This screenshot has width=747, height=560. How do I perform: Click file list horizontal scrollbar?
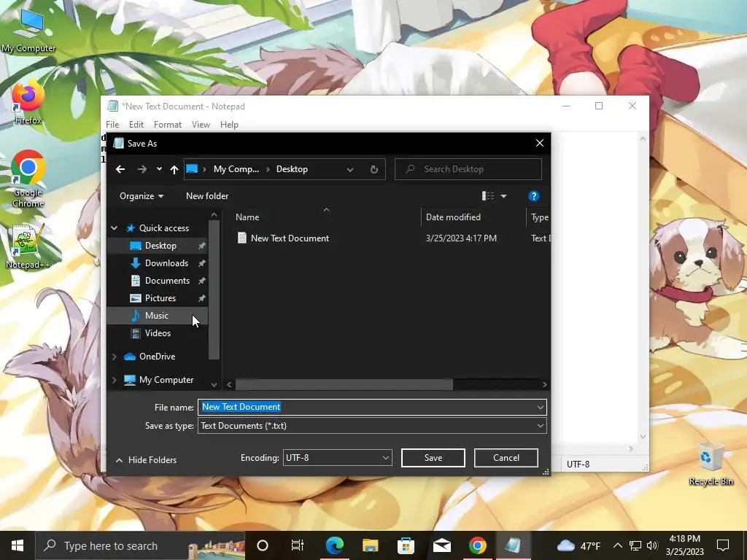344,385
